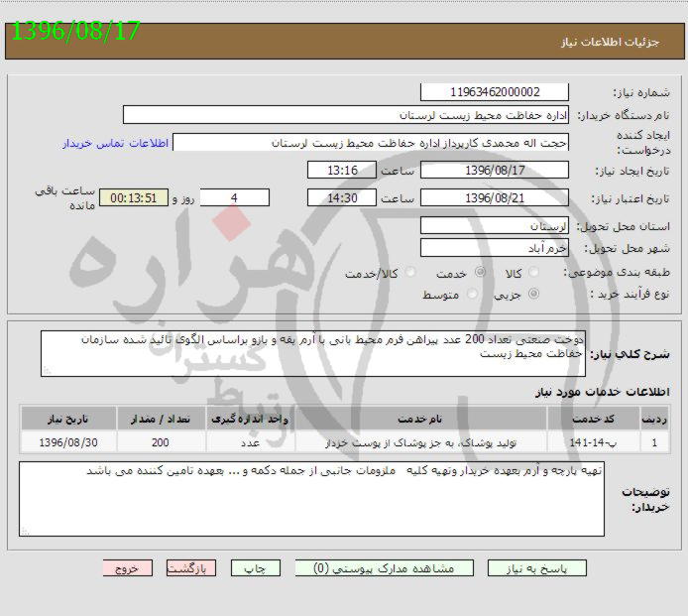Click the شهر محل تحویل field خرم آباد
This screenshot has width=688, height=616.
point(495,248)
